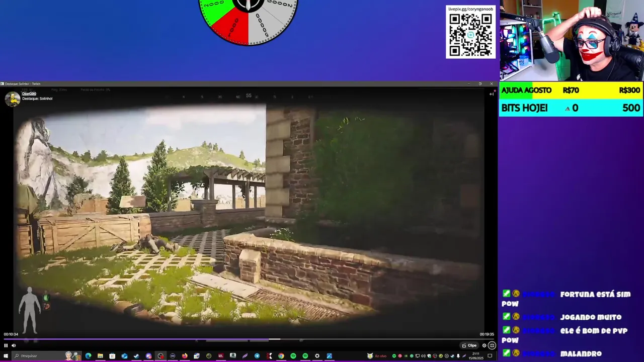This screenshot has width=644, height=362.
Task: Click the Ao vivo taskbar widget
Action: point(377,356)
